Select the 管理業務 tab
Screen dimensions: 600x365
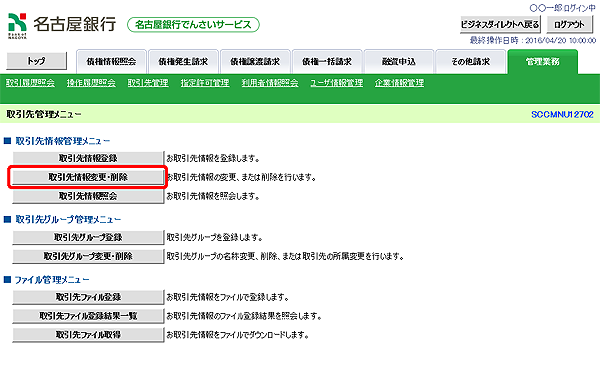[543, 62]
